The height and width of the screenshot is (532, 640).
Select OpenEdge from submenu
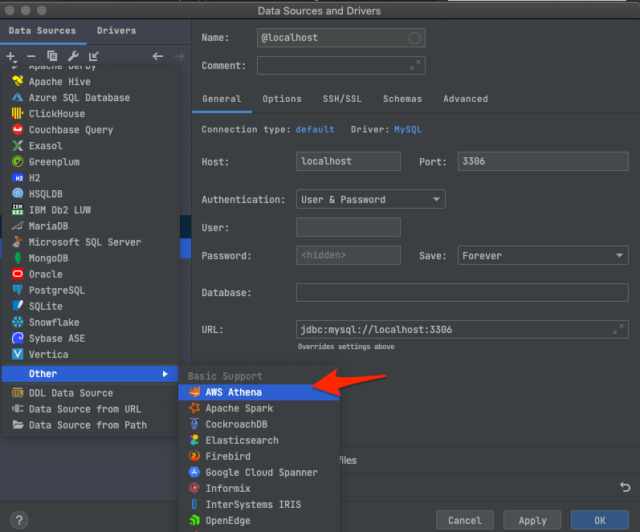click(x=259, y=521)
